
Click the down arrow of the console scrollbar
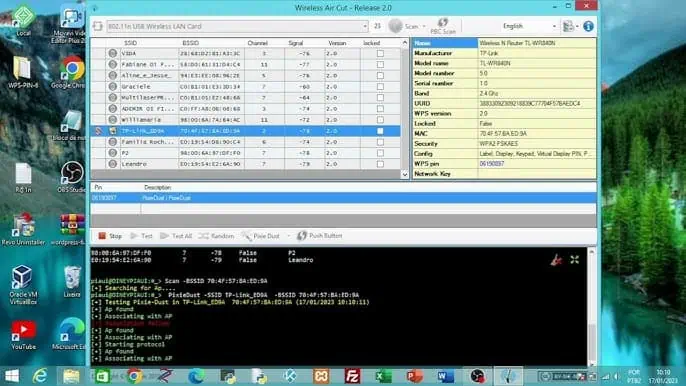(x=592, y=363)
